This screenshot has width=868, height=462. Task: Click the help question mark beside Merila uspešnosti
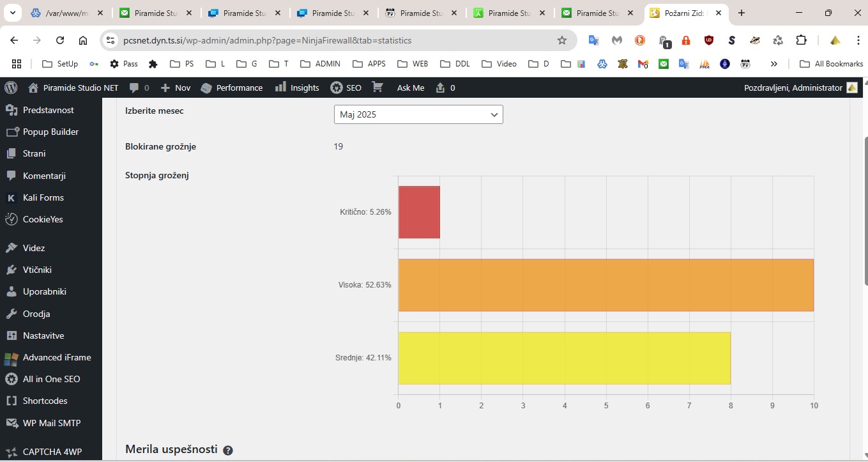pyautogui.click(x=228, y=450)
